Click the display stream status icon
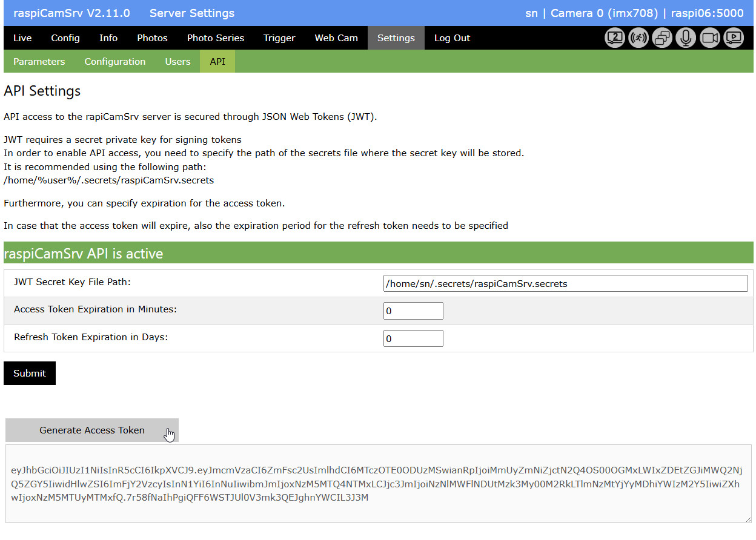 [614, 38]
